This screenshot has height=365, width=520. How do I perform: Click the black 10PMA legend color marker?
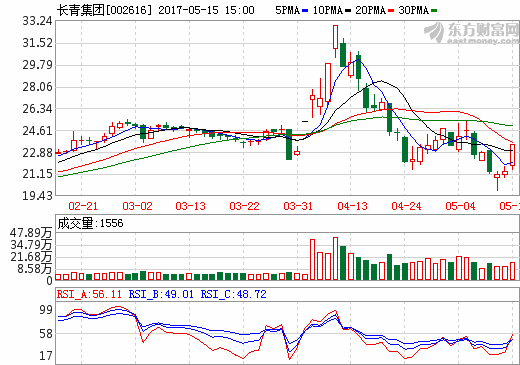pyautogui.click(x=348, y=11)
